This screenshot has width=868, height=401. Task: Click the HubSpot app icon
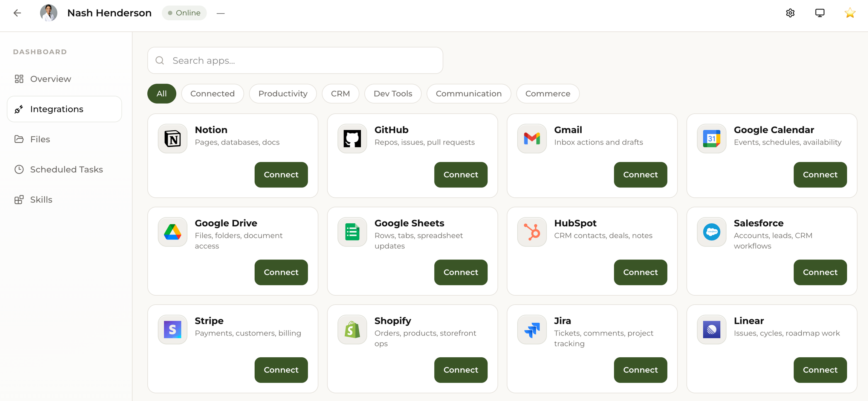tap(532, 232)
